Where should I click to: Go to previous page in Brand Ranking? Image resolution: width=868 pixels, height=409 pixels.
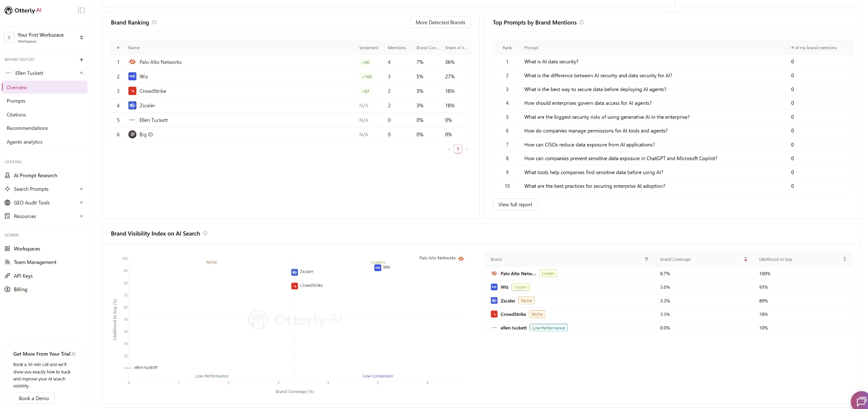[x=449, y=149]
